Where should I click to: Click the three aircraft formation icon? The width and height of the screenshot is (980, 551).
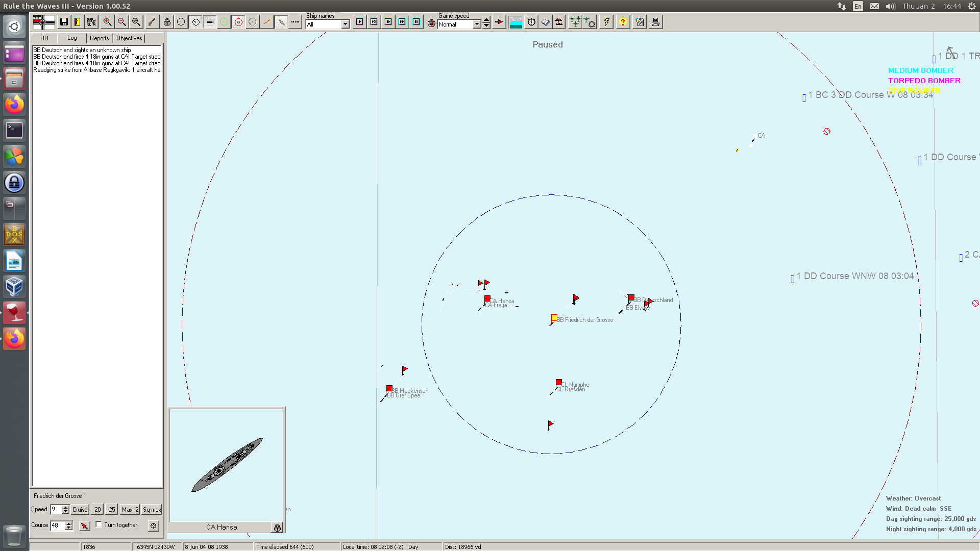coord(575,22)
